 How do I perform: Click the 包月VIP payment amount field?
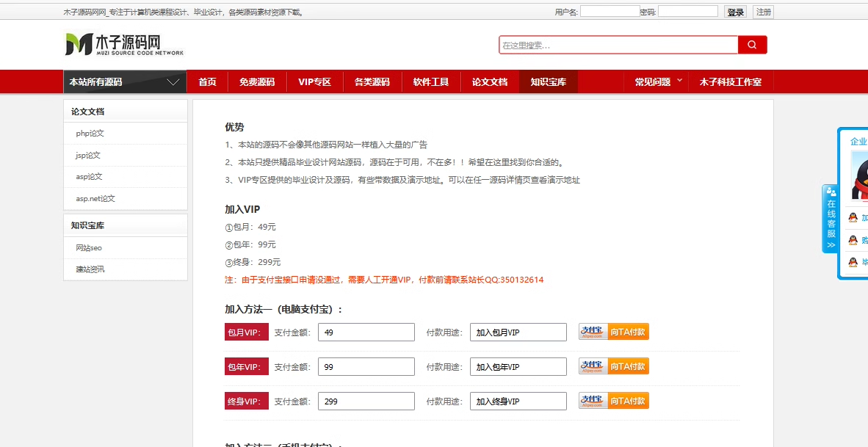click(x=366, y=332)
